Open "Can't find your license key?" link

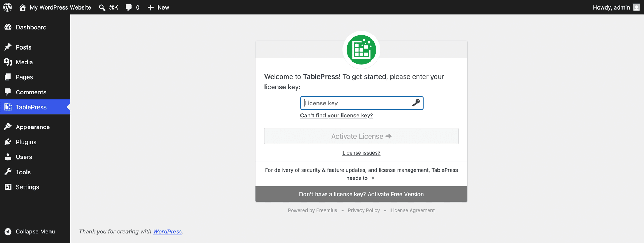[336, 115]
